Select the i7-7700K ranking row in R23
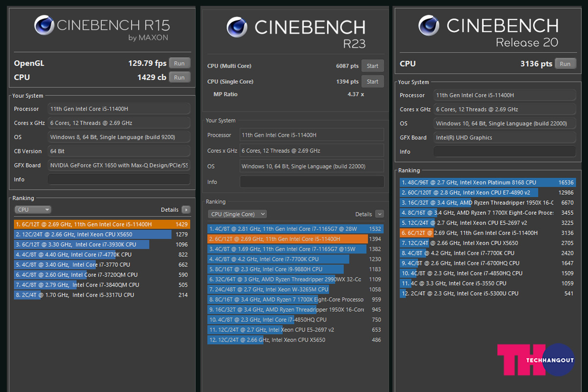The image size is (588, 392). point(295,259)
